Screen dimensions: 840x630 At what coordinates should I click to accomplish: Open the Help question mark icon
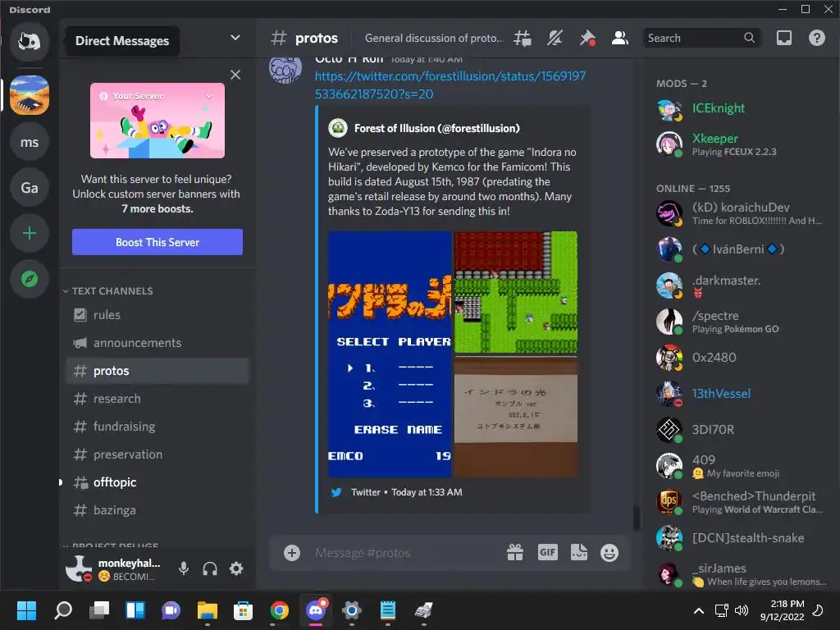(817, 38)
